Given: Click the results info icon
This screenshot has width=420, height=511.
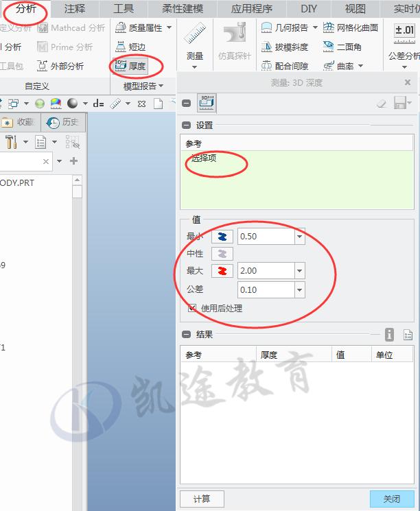Looking at the screenshot, I should (389, 335).
